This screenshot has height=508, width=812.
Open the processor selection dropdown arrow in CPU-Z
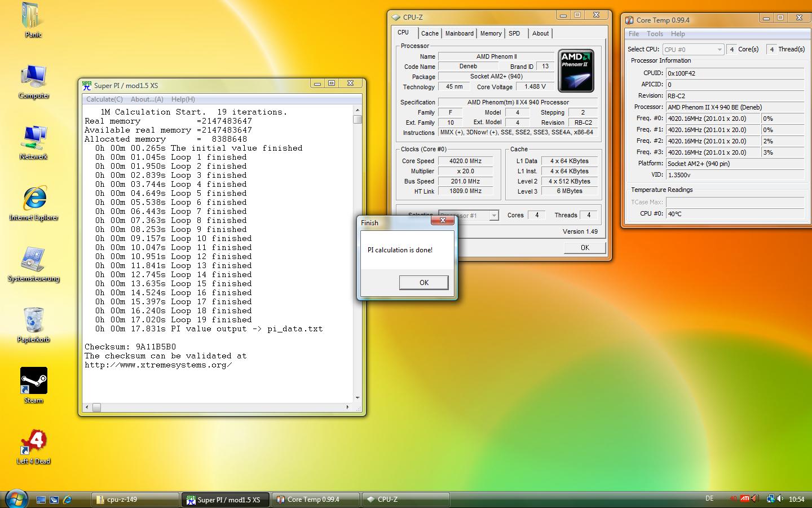(x=494, y=216)
